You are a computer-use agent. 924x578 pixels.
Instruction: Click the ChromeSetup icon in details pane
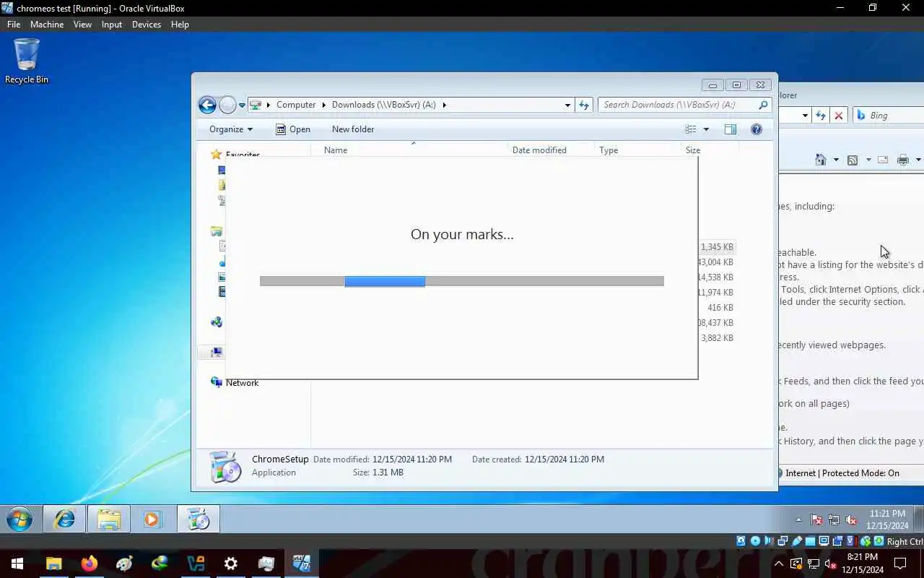click(x=225, y=466)
